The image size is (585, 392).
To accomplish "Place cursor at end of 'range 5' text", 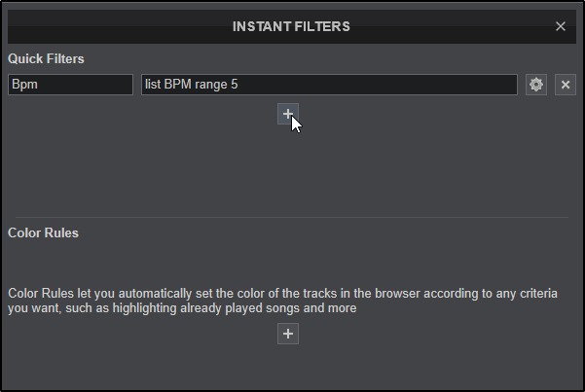I will (x=239, y=86).
